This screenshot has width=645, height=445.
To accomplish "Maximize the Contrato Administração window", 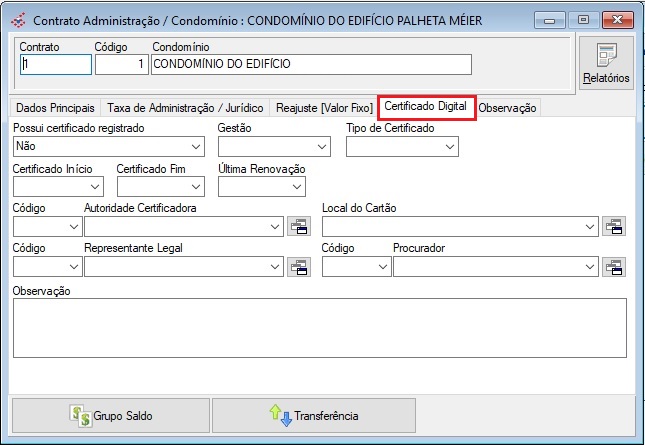I will tap(583, 20).
